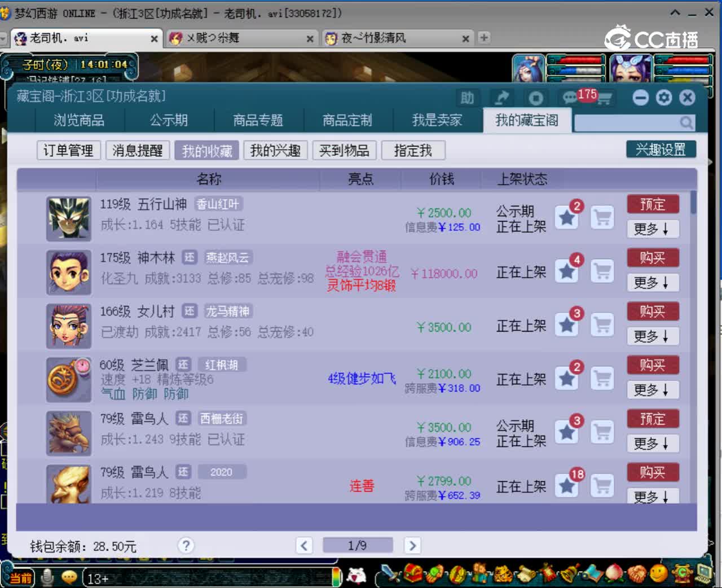
Task: Open the 助 help icon in header
Action: point(467,98)
